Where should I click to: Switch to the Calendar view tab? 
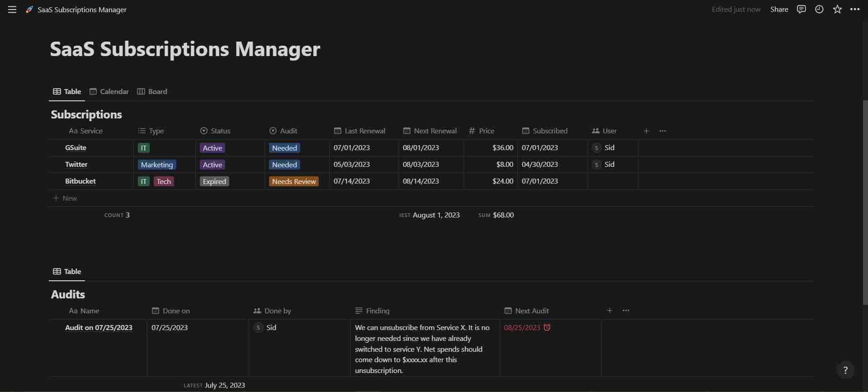click(x=109, y=91)
